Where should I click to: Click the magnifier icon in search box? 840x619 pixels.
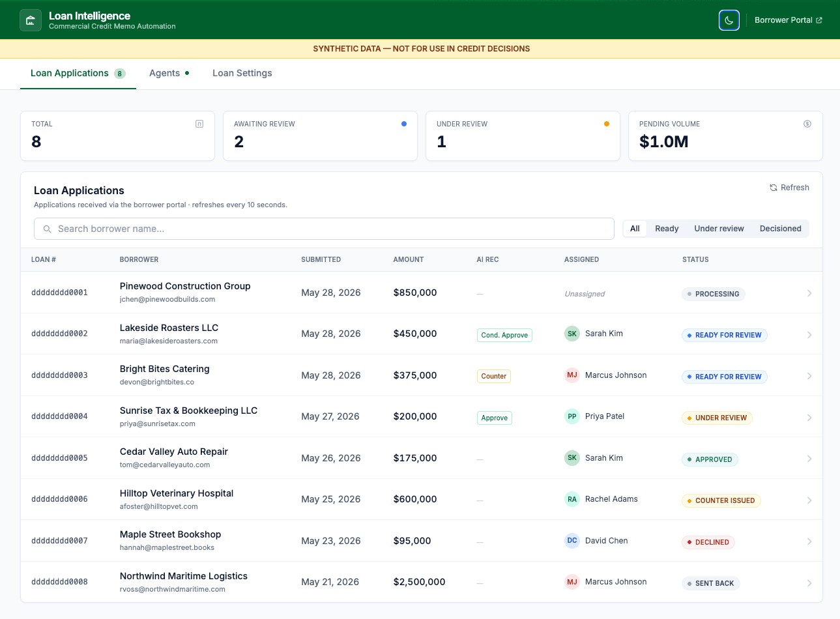(x=47, y=229)
